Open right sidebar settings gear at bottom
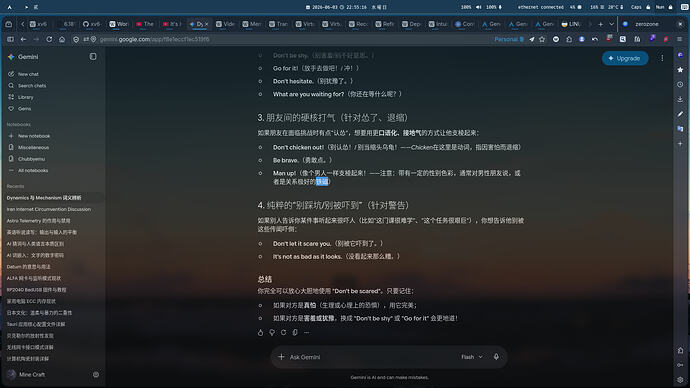 pyautogui.click(x=680, y=379)
